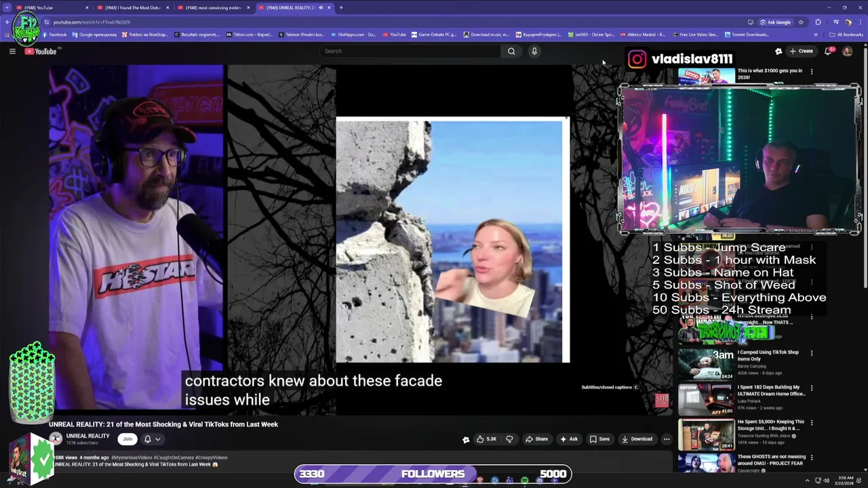
Task: Switch to the first '(1948) YouTube' tab
Action: (53, 7)
